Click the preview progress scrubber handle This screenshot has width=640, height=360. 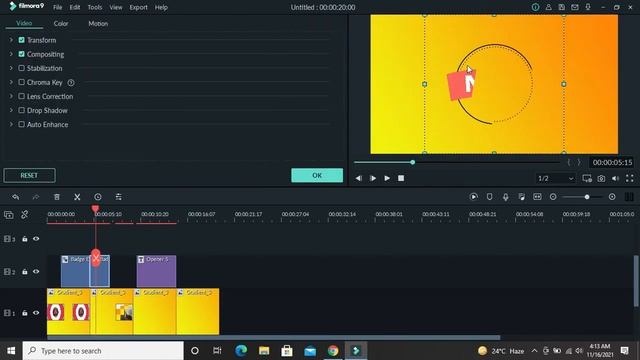[x=413, y=162]
